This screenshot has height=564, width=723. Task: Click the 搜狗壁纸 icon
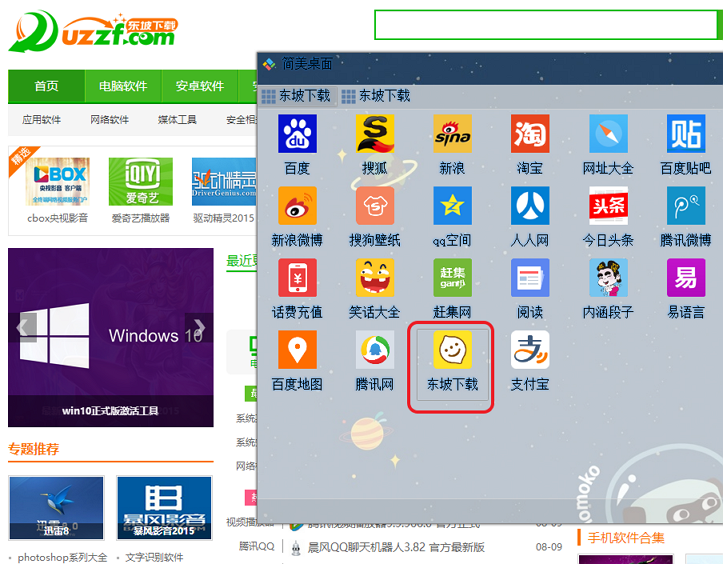click(x=375, y=206)
